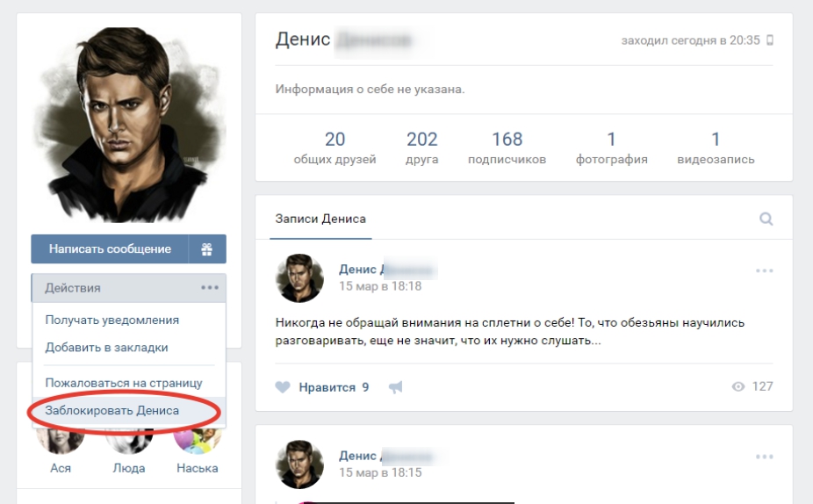813x504 pixels.
Task: Select Получать уведомления menu option
Action: (112, 320)
